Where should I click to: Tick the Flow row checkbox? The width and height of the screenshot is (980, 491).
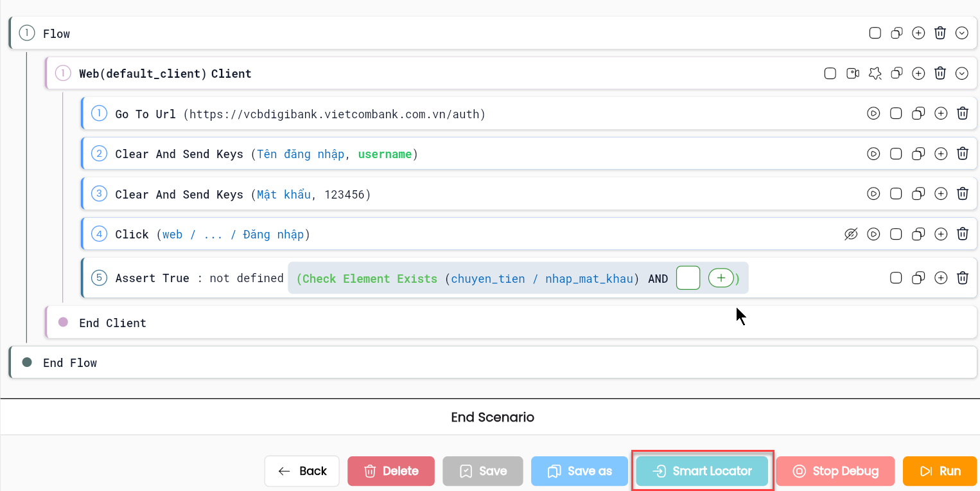[x=875, y=33]
